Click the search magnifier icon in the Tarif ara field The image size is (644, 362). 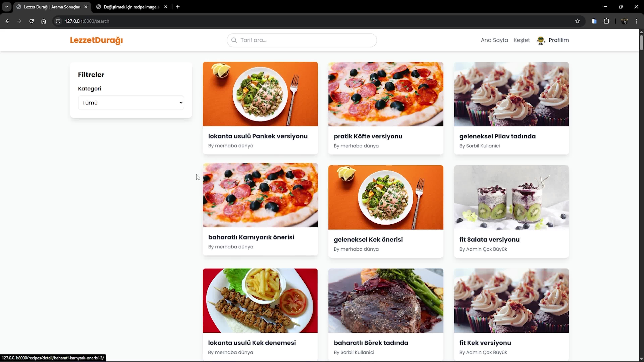click(x=234, y=40)
